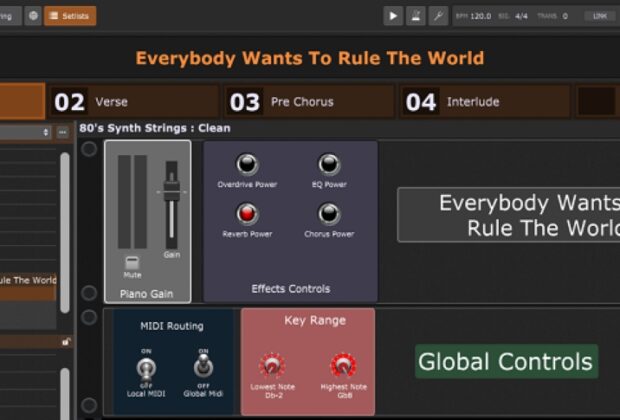This screenshot has width=620, height=420.
Task: Click the 'Piano Gain' panel label
Action: pyautogui.click(x=146, y=294)
